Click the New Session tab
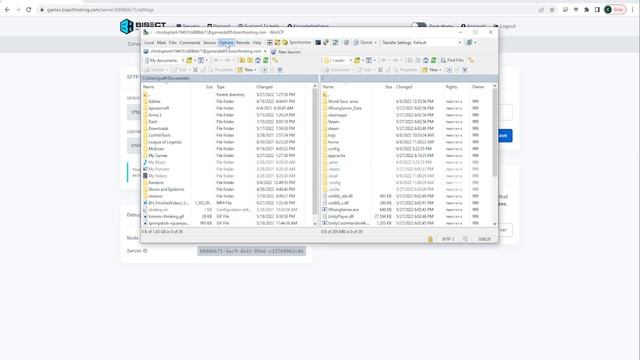Image resolution: width=640 pixels, height=360 pixels. coord(286,52)
